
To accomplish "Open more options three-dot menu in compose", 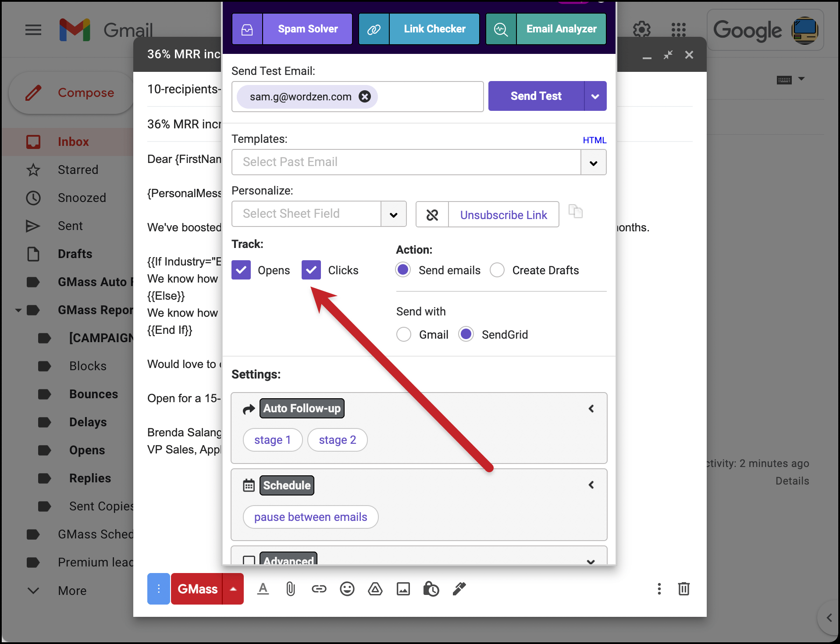I will [x=659, y=589].
